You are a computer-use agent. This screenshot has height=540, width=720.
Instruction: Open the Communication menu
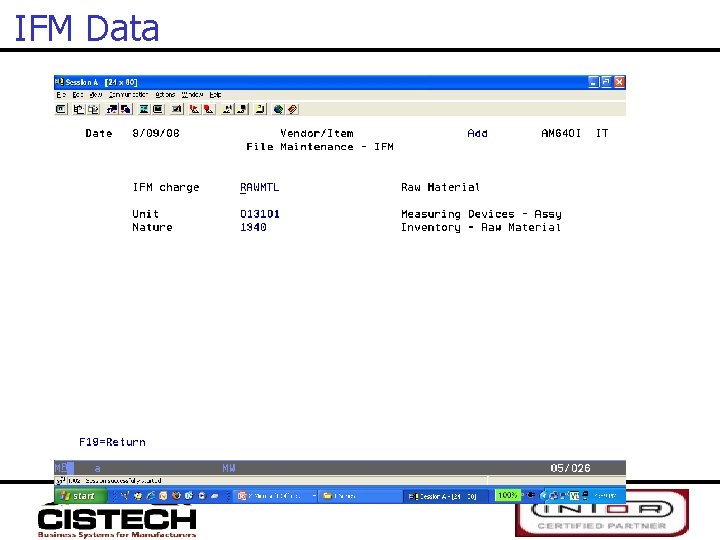click(129, 95)
